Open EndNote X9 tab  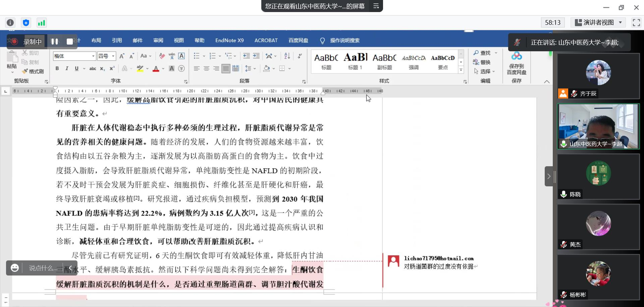[229, 41]
